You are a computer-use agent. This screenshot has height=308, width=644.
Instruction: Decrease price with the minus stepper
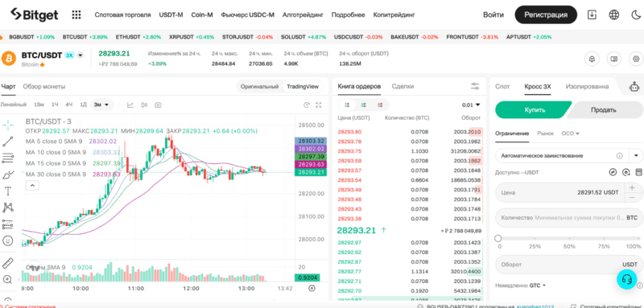click(x=632, y=197)
